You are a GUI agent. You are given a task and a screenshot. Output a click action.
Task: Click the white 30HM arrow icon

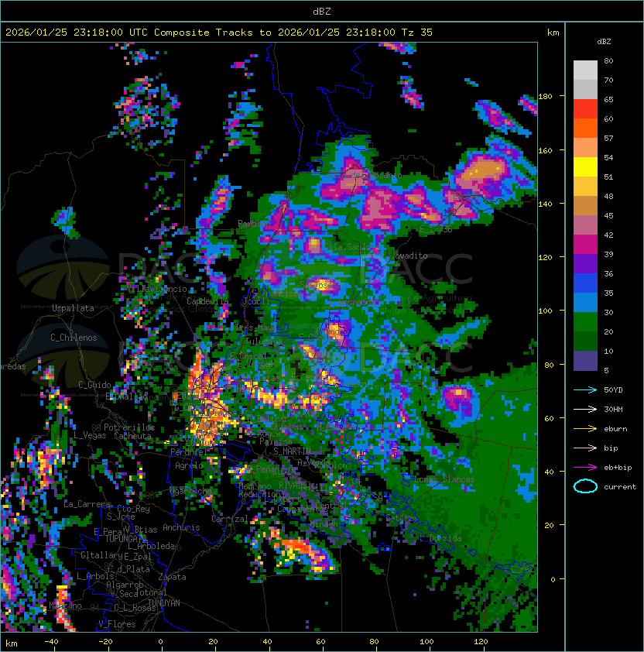tap(585, 410)
